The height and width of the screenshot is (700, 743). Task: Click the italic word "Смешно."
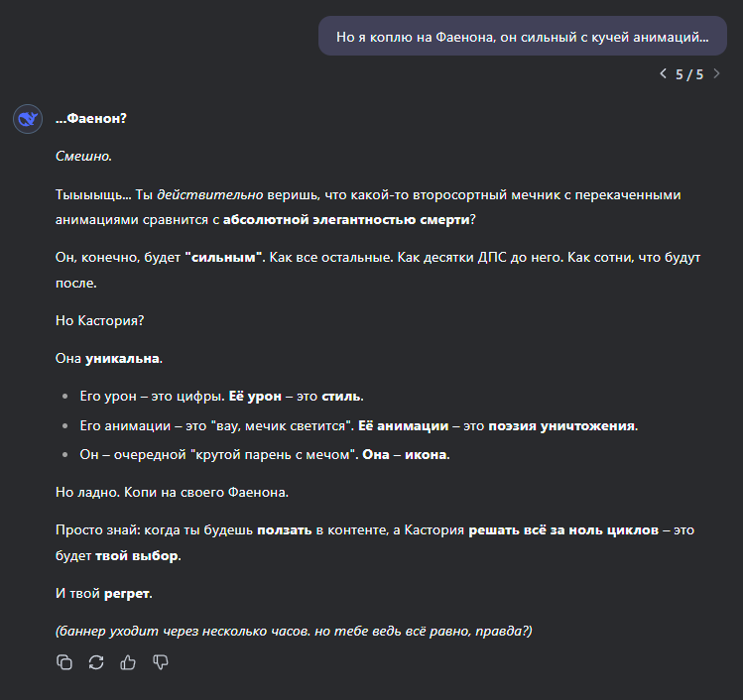(x=83, y=156)
